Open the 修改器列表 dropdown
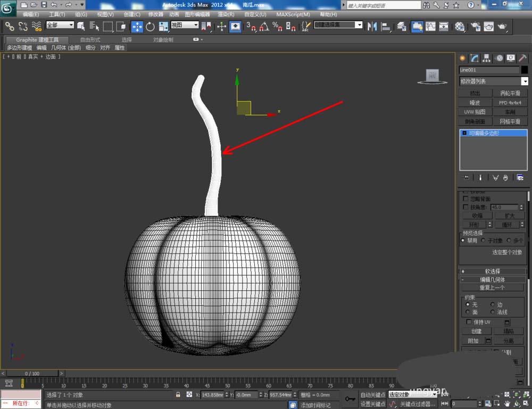 pyautogui.click(x=525, y=81)
